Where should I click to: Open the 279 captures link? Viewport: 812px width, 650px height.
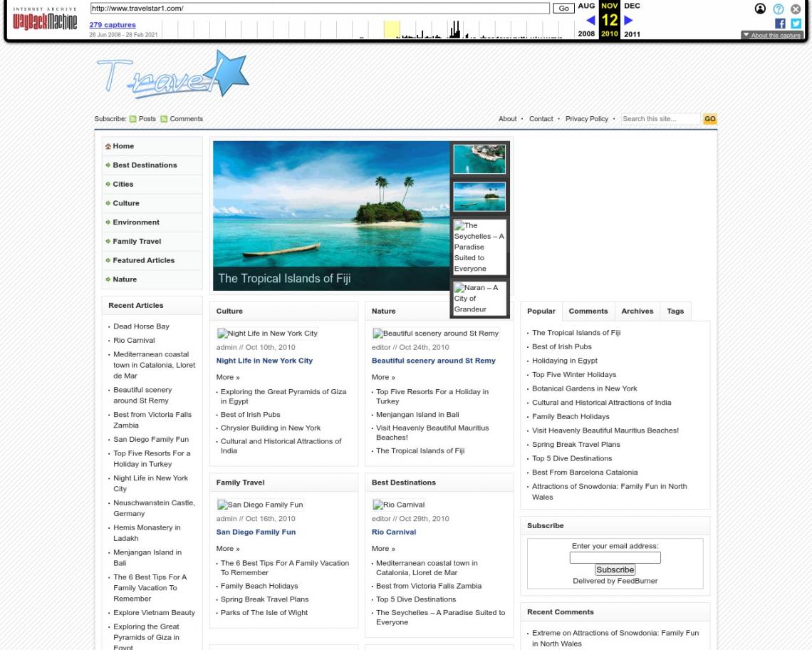tap(113, 25)
